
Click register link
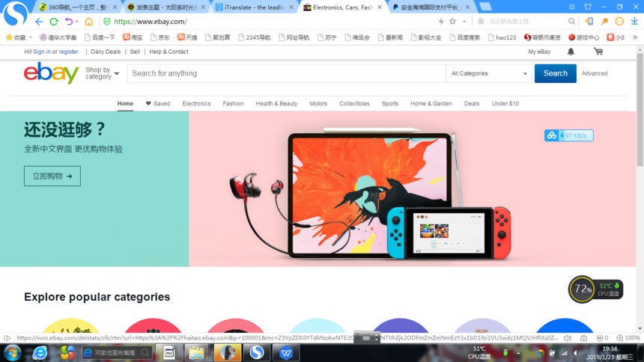(x=69, y=52)
